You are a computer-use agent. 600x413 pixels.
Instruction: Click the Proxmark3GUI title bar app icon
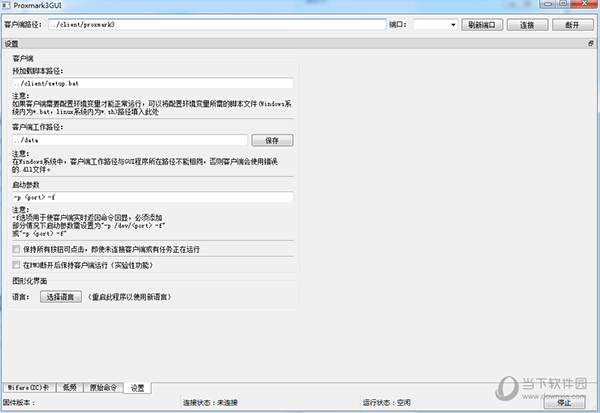tap(6, 5)
